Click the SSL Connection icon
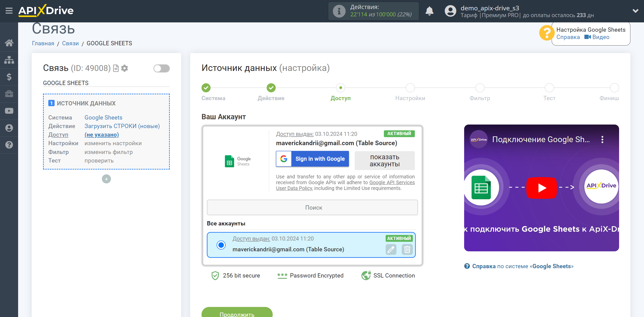Screen dimensions: 644x317 coord(366,275)
